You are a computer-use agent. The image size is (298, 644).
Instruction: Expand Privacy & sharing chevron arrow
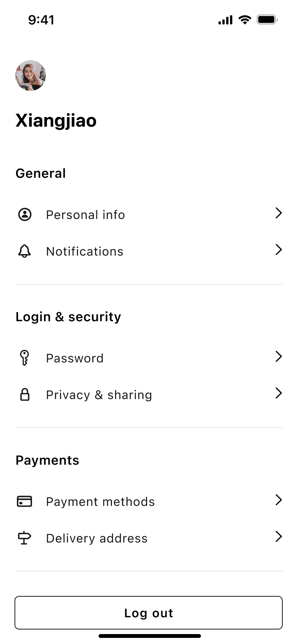pyautogui.click(x=279, y=393)
